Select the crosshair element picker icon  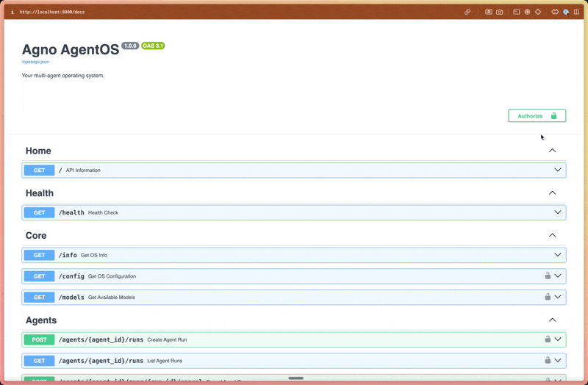538,12
